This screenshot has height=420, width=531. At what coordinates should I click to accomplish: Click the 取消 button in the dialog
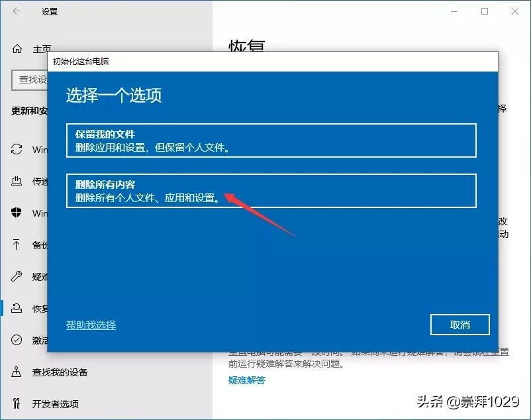pyautogui.click(x=459, y=325)
